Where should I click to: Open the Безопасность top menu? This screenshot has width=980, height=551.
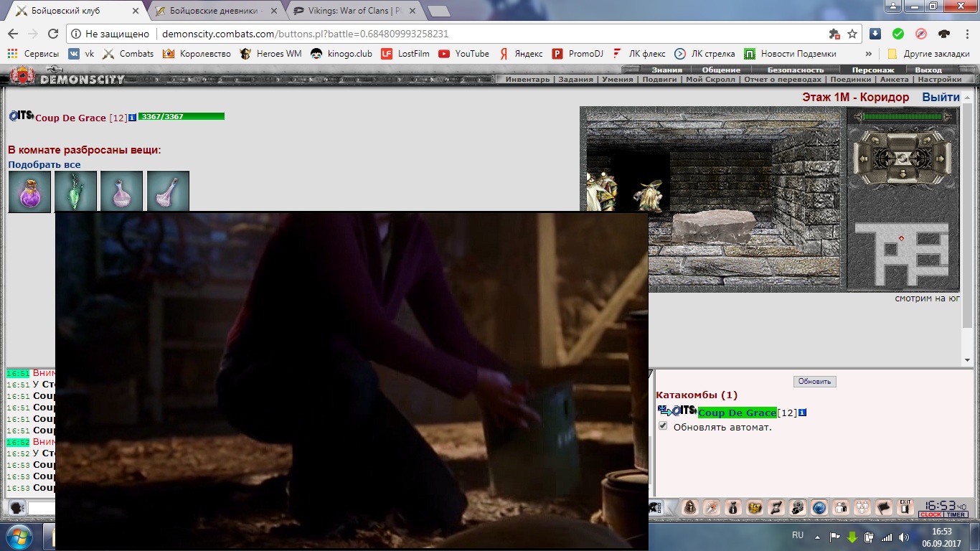point(795,70)
